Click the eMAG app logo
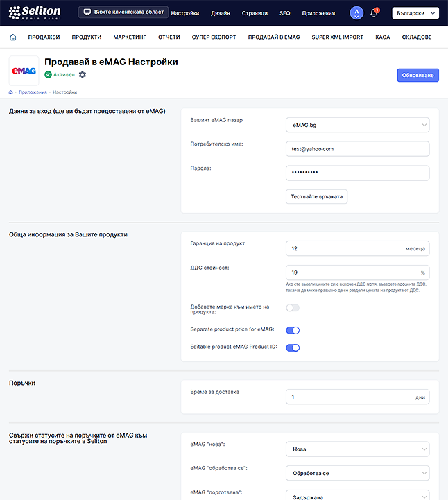Image resolution: width=448 pixels, height=500 pixels. (24, 71)
